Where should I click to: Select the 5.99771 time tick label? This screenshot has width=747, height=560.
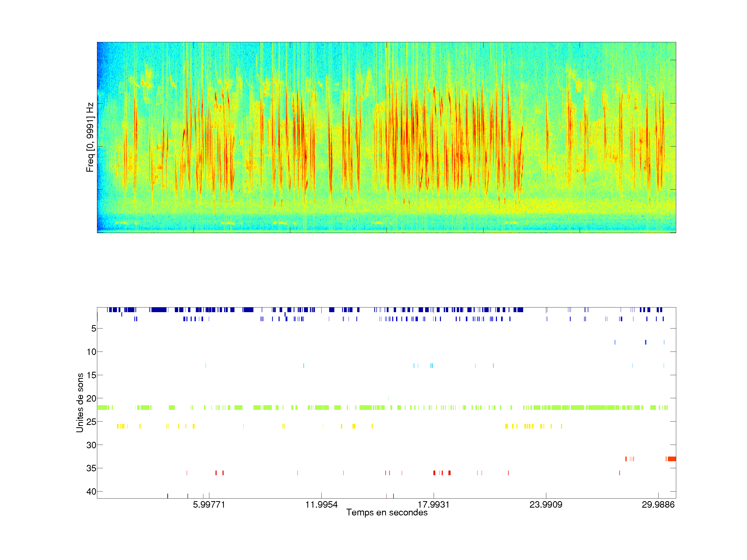tap(209, 505)
